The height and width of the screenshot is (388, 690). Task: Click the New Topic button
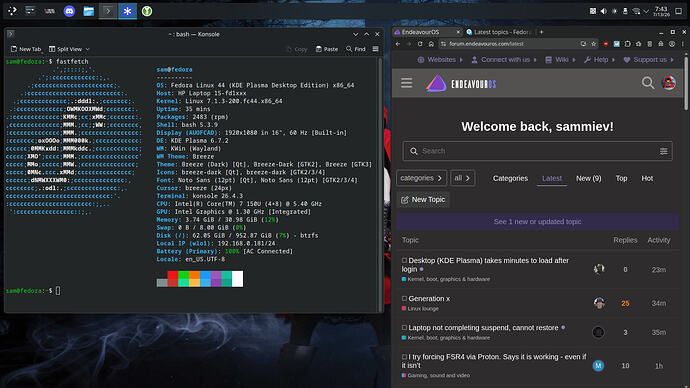(423, 200)
